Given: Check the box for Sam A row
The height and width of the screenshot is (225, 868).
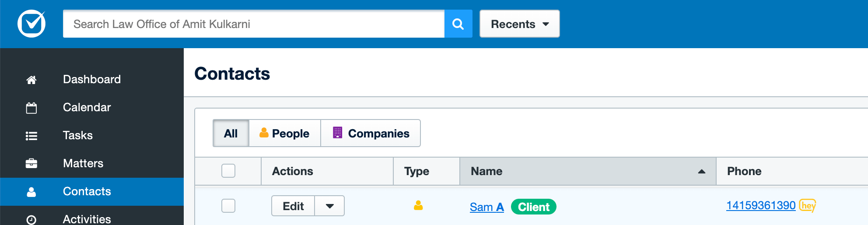Looking at the screenshot, I should pyautogui.click(x=228, y=206).
